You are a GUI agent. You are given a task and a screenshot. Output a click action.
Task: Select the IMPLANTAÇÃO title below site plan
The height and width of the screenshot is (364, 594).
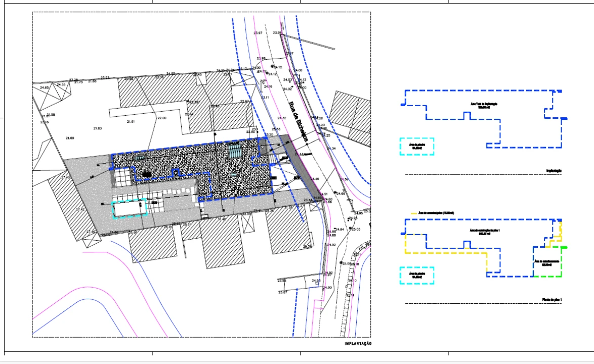(358, 344)
